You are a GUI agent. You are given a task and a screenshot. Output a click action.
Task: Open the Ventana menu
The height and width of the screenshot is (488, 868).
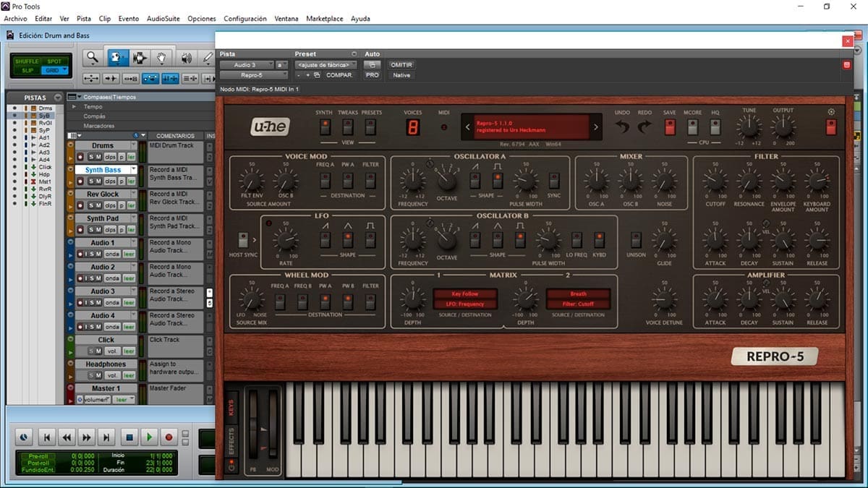click(x=286, y=18)
